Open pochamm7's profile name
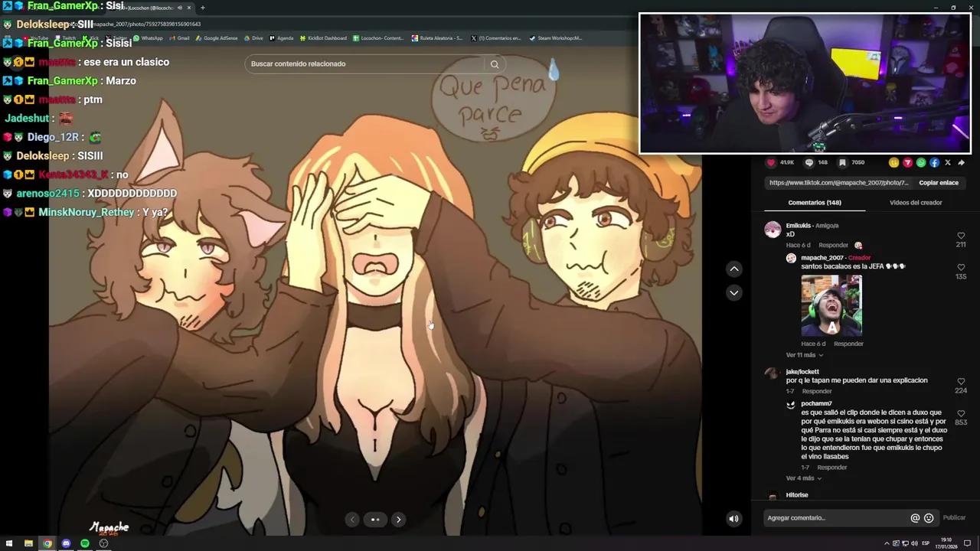The height and width of the screenshot is (551, 980). [x=816, y=403]
